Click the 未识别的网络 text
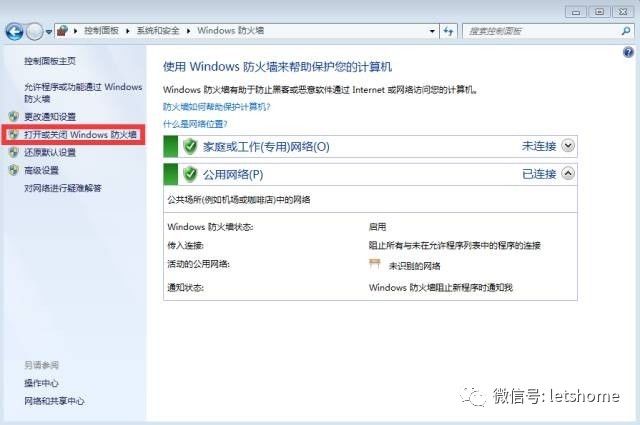Viewport: 640px width, 425px height. [x=414, y=266]
